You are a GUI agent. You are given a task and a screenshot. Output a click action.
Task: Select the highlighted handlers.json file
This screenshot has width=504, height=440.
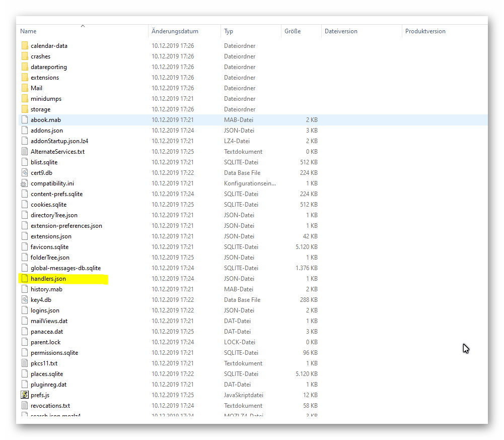click(48, 278)
